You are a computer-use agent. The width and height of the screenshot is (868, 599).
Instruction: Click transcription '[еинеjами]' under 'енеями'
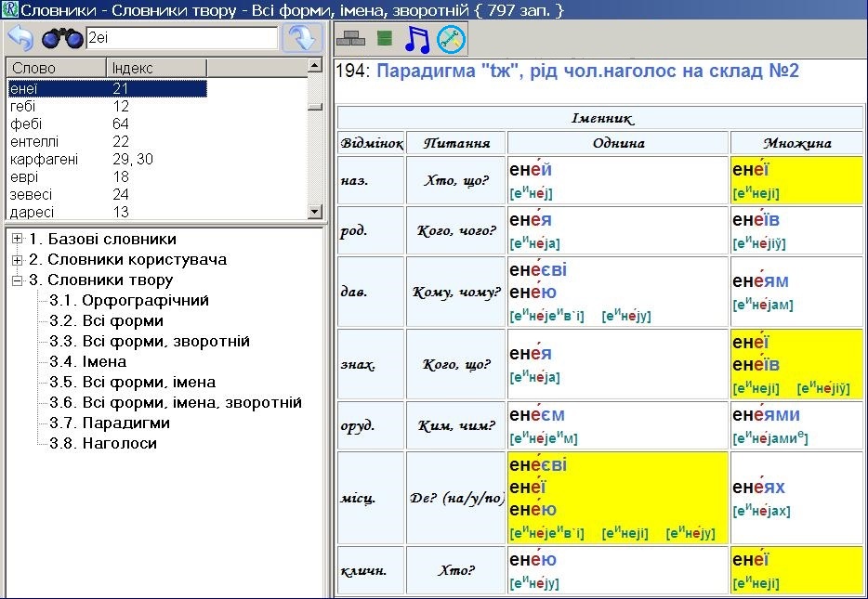pyautogui.click(x=770, y=438)
